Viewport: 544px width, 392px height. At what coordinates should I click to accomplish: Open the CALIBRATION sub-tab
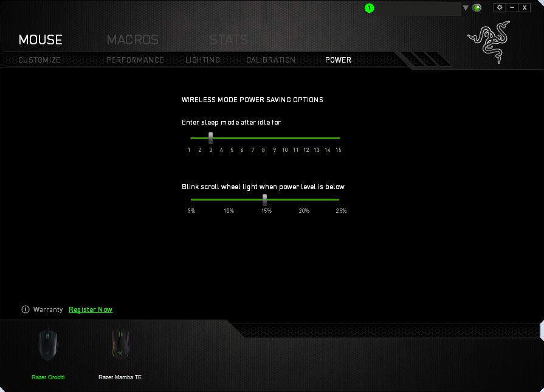tap(270, 60)
